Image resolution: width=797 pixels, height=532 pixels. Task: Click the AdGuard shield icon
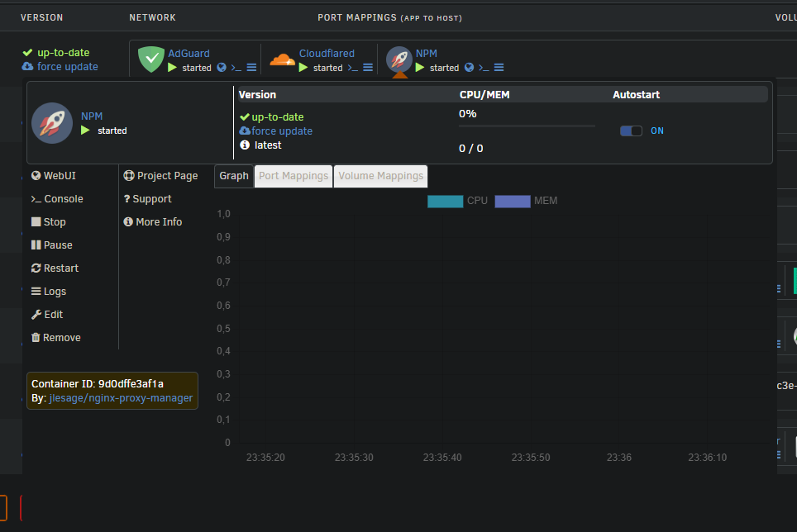[x=151, y=59]
